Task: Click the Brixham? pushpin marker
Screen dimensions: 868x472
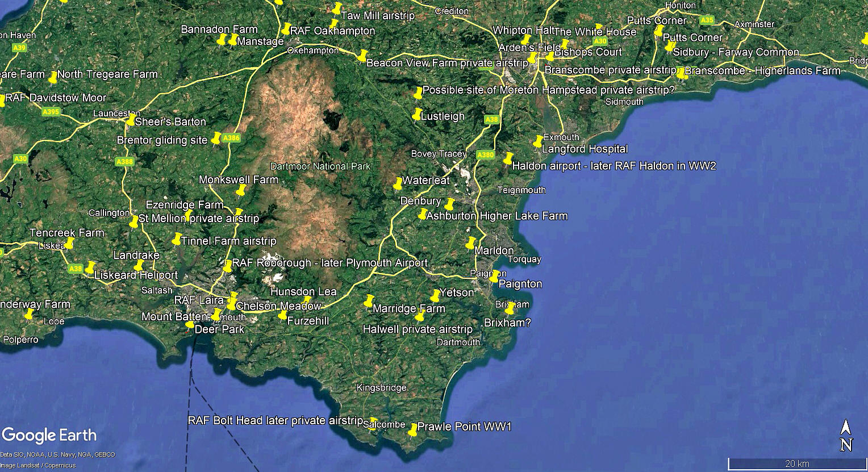Action: click(510, 308)
